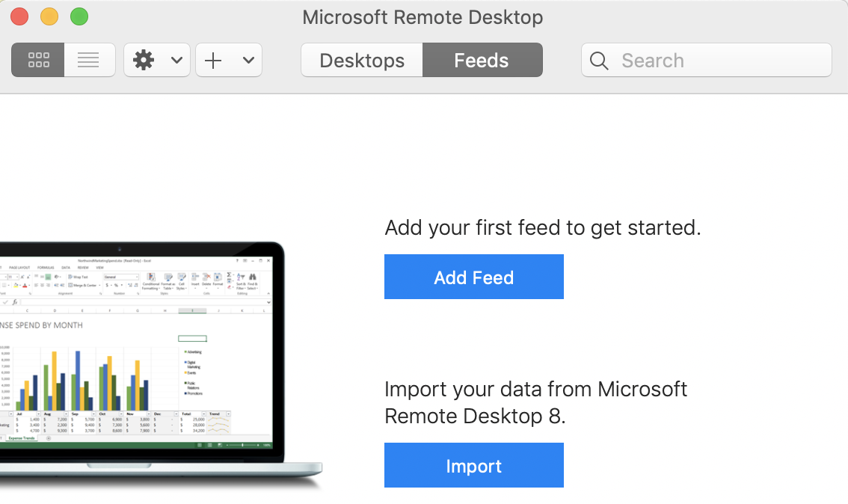Switch to grid view layout
The height and width of the screenshot is (504, 848).
point(38,60)
